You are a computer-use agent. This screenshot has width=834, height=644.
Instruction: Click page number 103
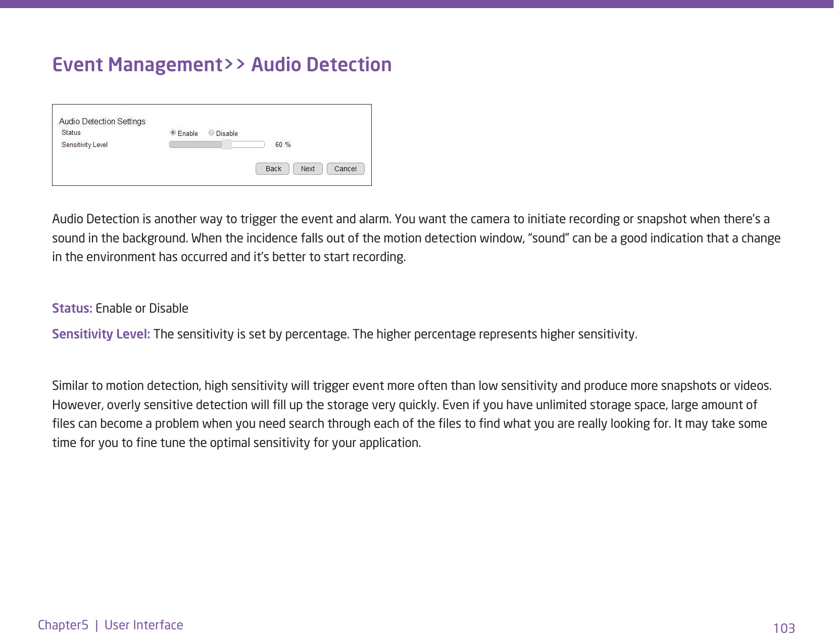tap(784, 628)
